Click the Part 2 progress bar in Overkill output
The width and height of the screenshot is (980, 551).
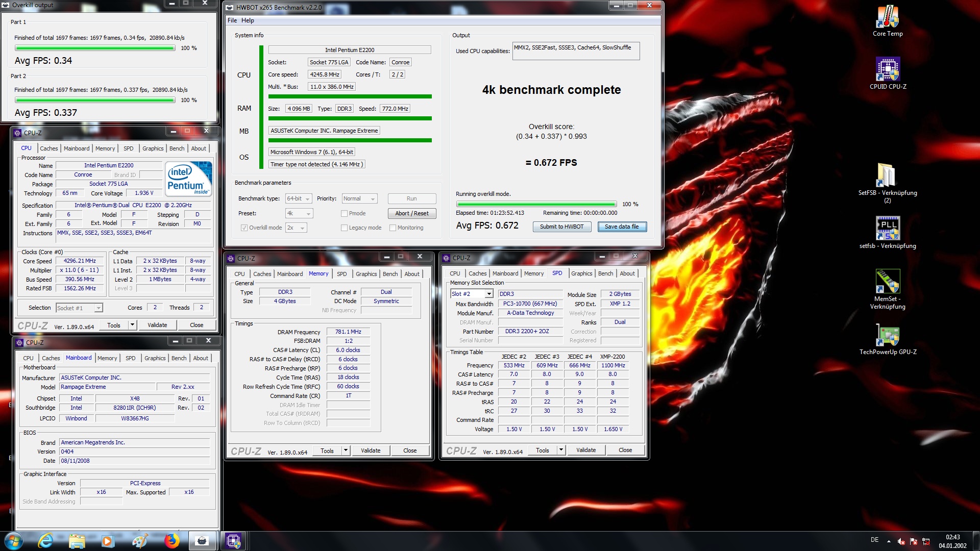click(x=95, y=100)
